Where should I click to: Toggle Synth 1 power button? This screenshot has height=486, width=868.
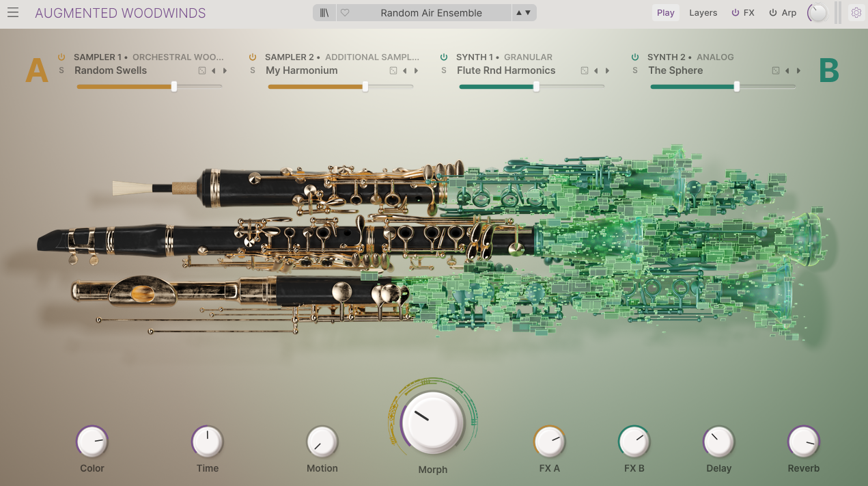[444, 57]
